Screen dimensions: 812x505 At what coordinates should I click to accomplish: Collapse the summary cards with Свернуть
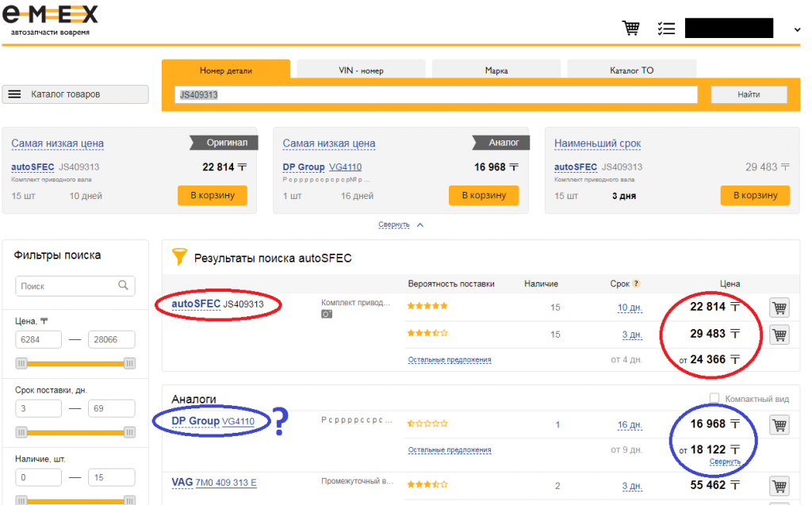(x=394, y=224)
